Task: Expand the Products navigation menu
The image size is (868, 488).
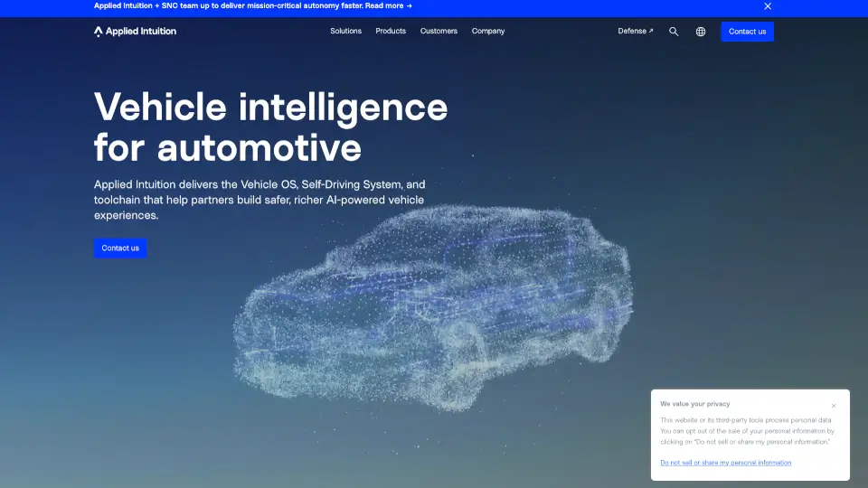Action: point(391,32)
